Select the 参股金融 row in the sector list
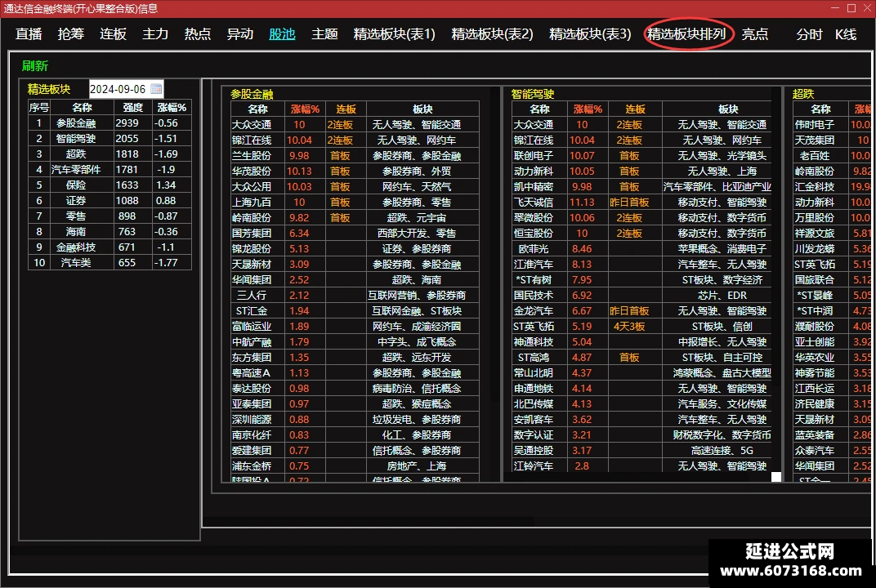Screen dimensions: 876x588 point(109,122)
